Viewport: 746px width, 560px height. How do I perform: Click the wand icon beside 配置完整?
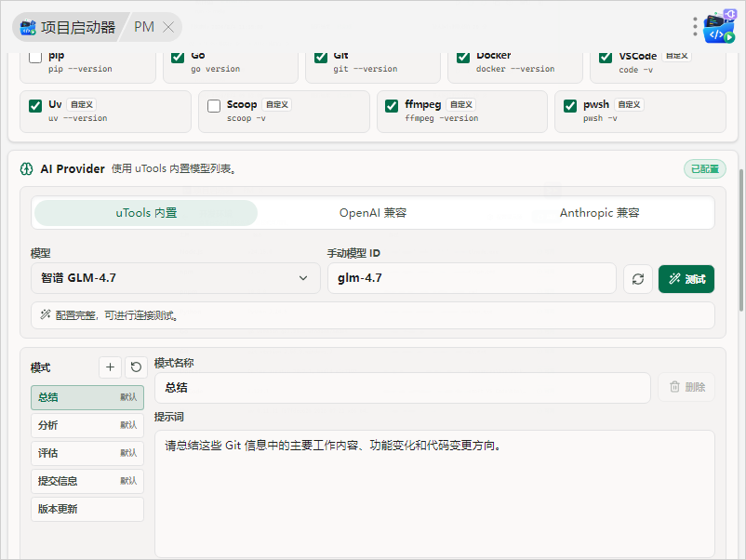tap(46, 314)
